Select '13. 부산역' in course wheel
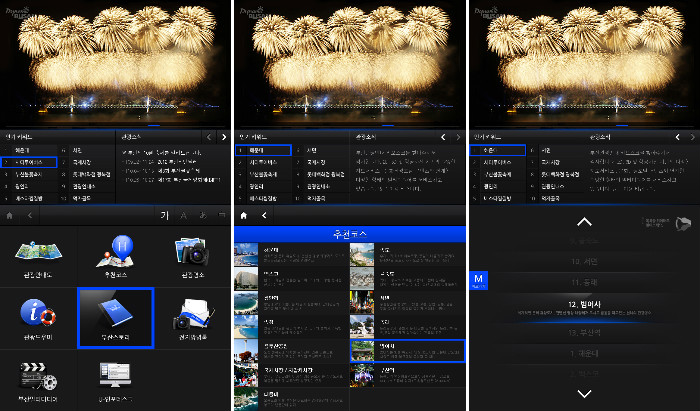The image size is (700, 411). [x=584, y=332]
